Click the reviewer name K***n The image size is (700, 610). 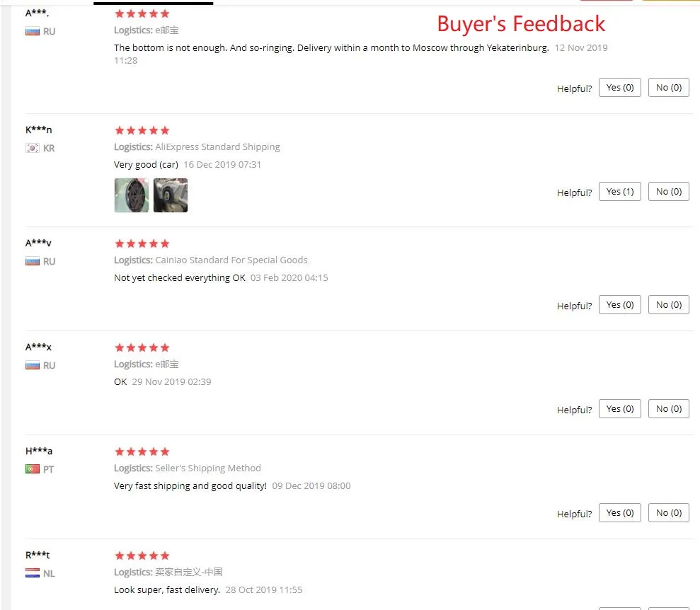click(38, 130)
